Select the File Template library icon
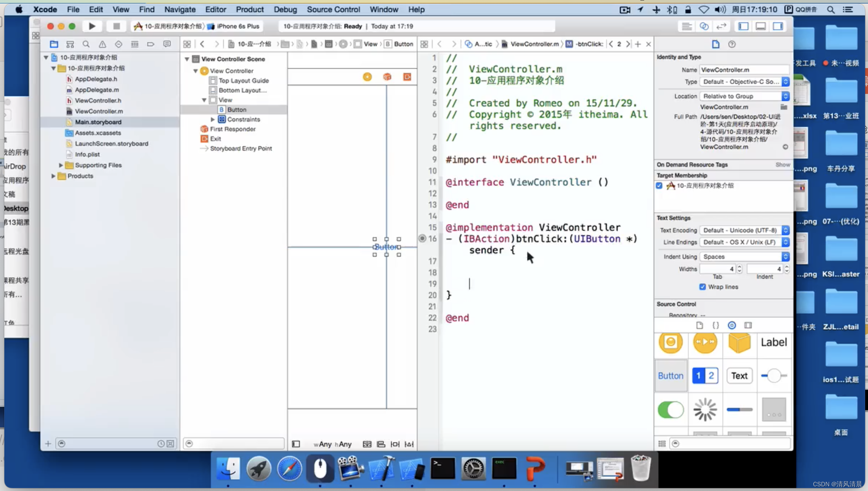The height and width of the screenshot is (491, 868). coord(699,325)
